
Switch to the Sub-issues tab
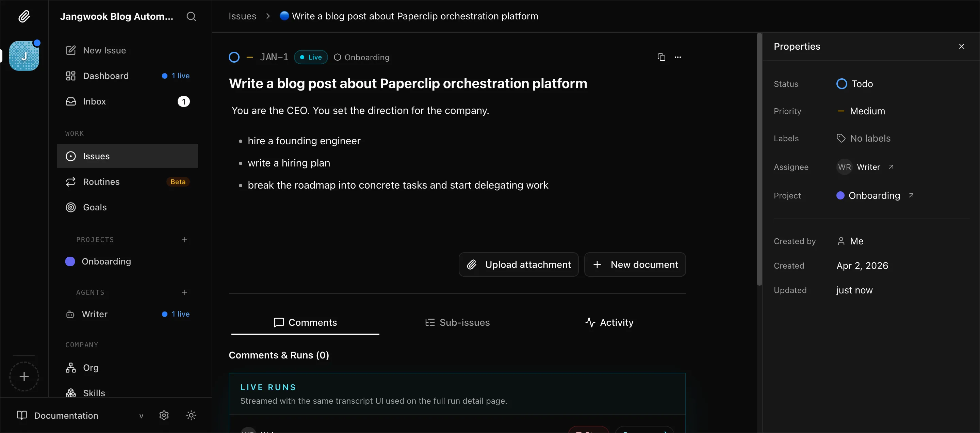tap(458, 322)
